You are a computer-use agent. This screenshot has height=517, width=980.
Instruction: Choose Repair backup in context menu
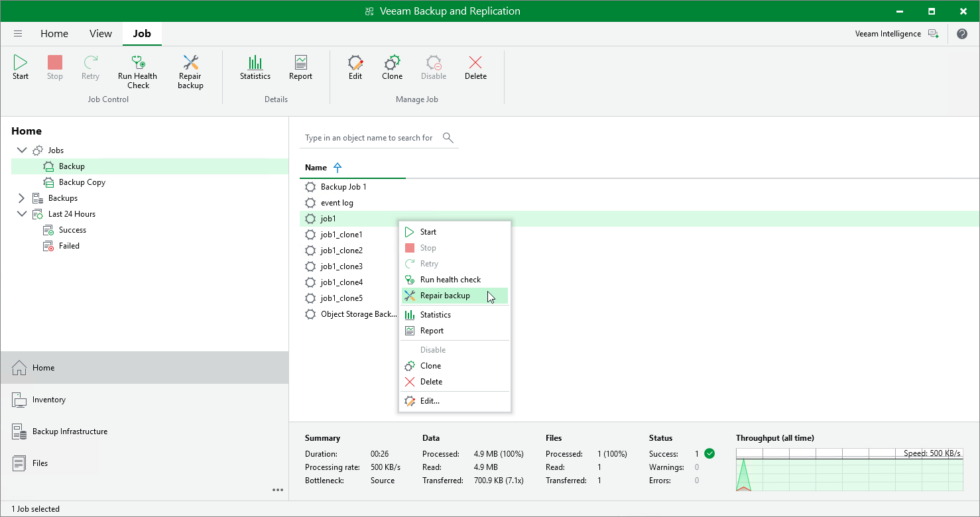[455, 296]
